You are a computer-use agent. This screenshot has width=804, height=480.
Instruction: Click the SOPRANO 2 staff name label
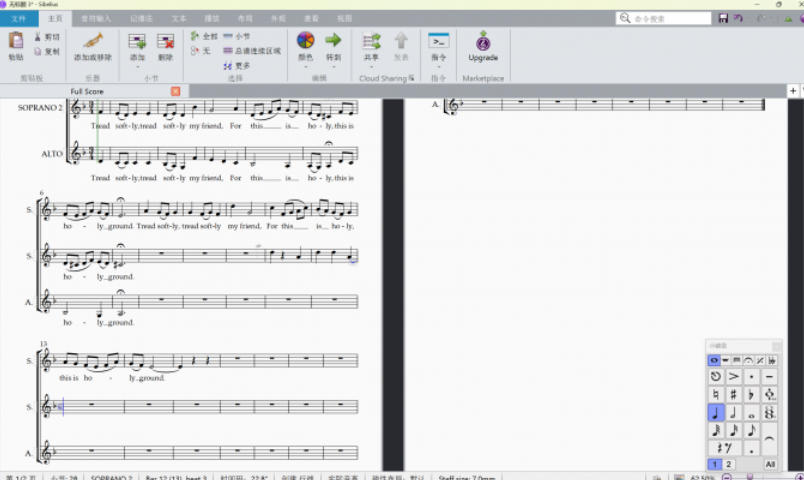point(40,108)
